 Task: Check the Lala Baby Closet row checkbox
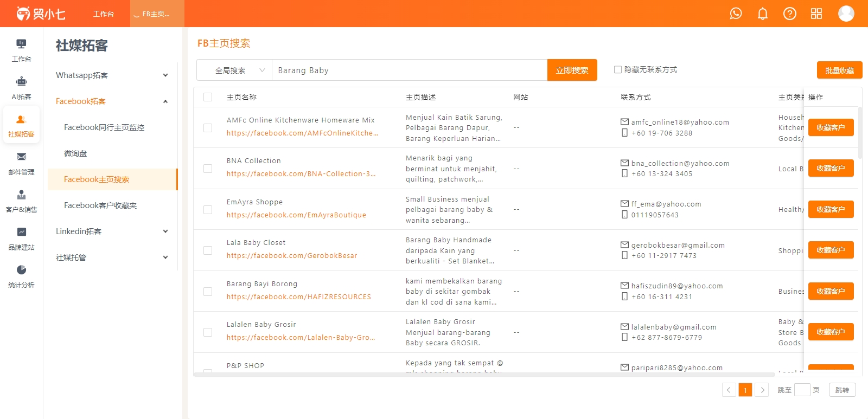208,250
